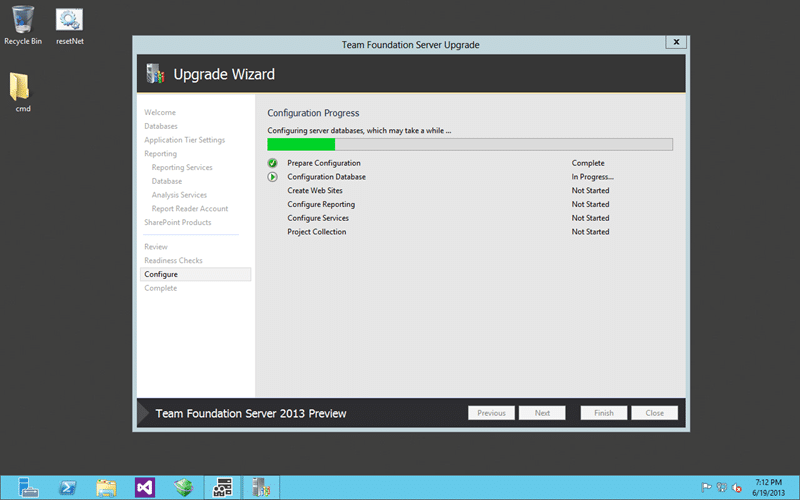Viewport: 800px width, 500px height.
Task: Click the Previous button
Action: (x=491, y=413)
